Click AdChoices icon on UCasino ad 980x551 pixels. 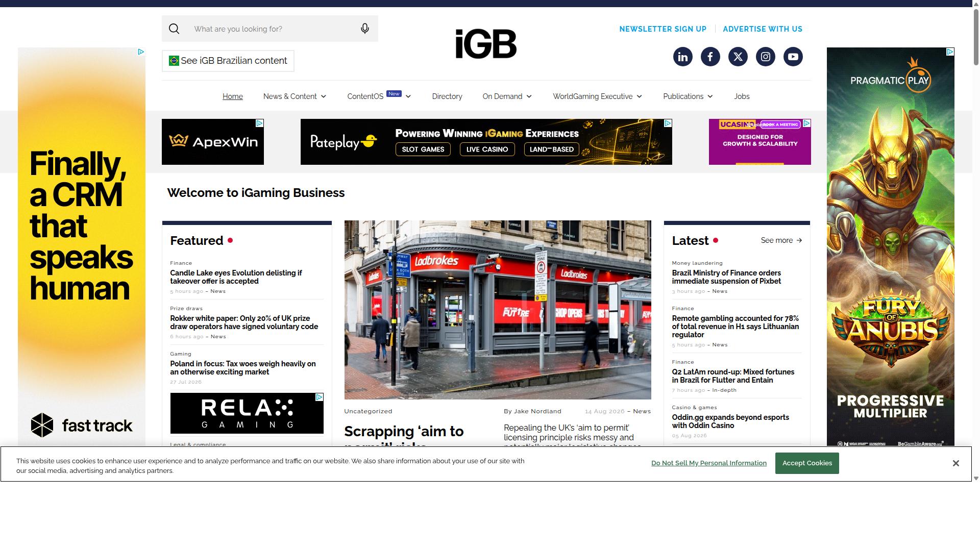coord(806,123)
